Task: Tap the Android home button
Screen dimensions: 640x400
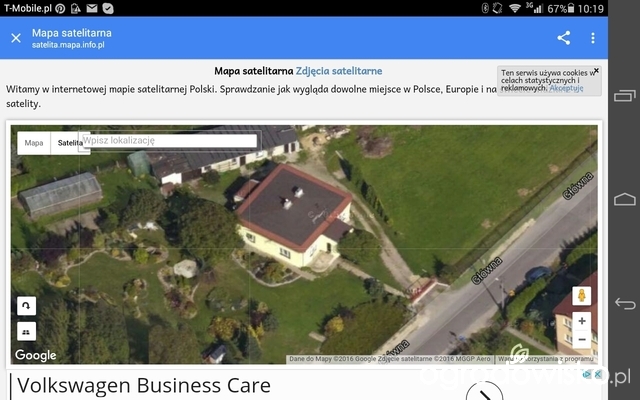Action: (x=624, y=199)
